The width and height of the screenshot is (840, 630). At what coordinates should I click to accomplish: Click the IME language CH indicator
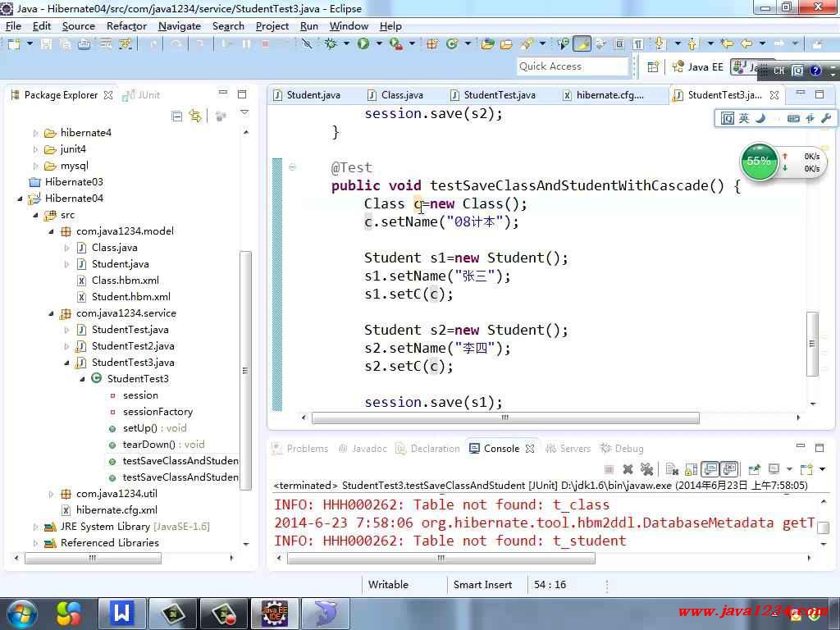click(779, 71)
